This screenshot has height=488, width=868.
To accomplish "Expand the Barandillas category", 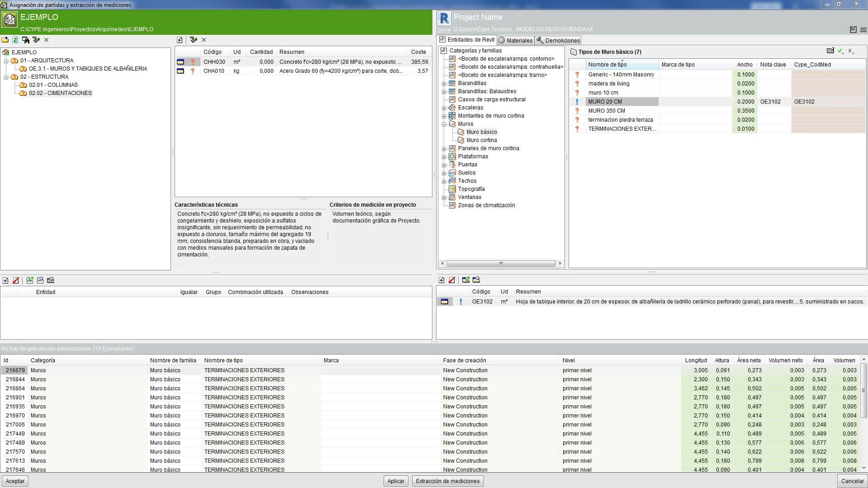I will pos(444,84).
